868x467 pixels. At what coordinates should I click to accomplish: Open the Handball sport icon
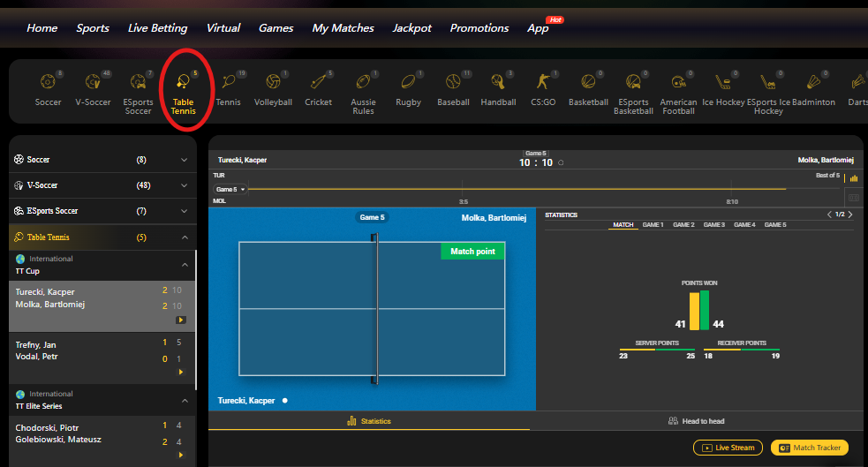tap(498, 90)
